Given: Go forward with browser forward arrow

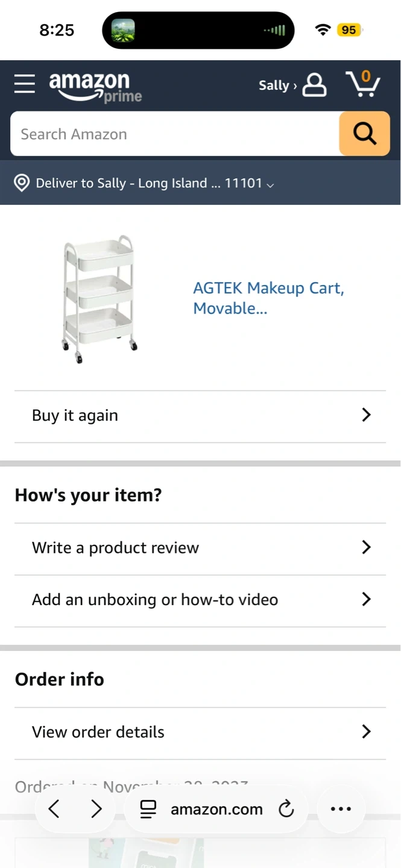Looking at the screenshot, I should click(96, 808).
